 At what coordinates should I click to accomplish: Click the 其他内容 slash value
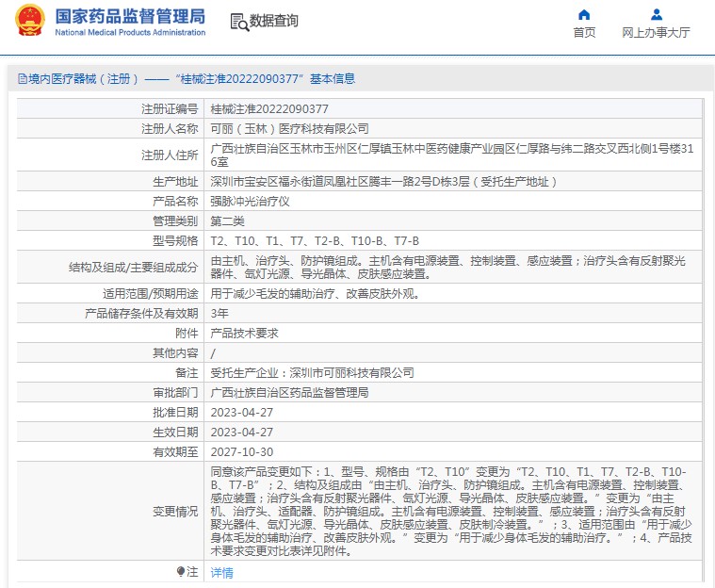click(x=213, y=353)
